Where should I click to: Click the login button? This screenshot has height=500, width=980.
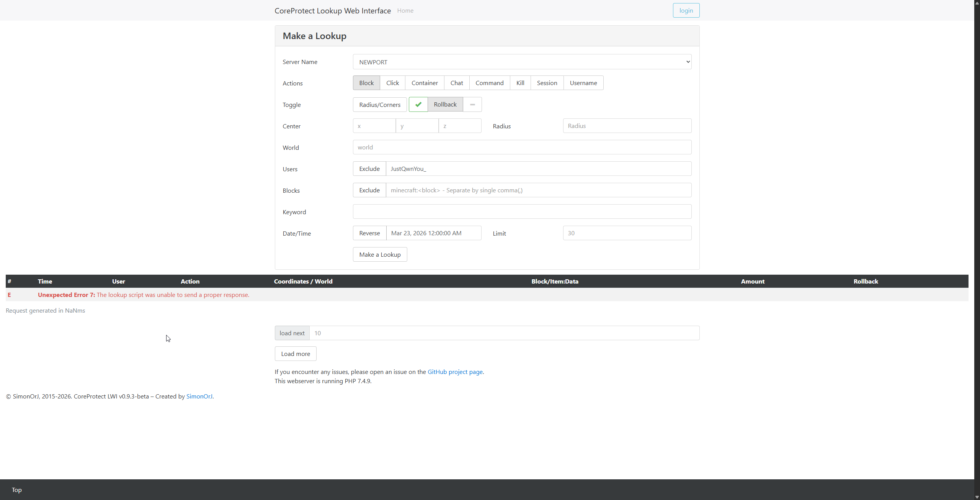click(686, 11)
